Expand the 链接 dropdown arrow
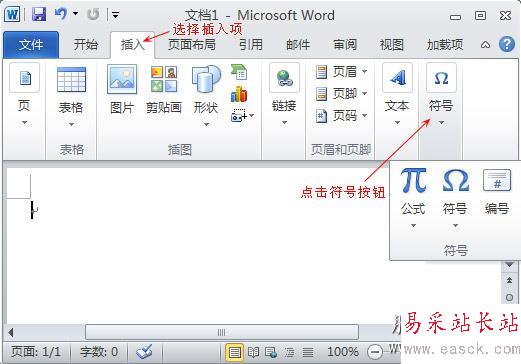This screenshot has width=521, height=364. (284, 123)
